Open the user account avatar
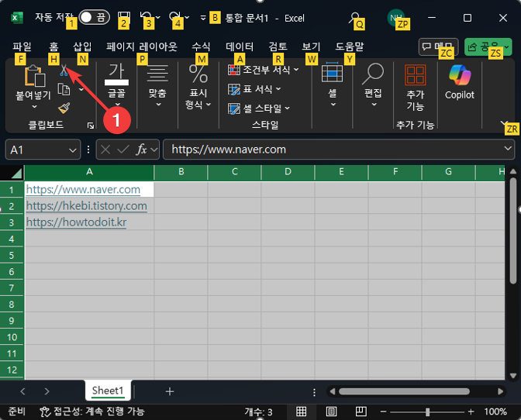This screenshot has height=420, width=521. tap(395, 18)
